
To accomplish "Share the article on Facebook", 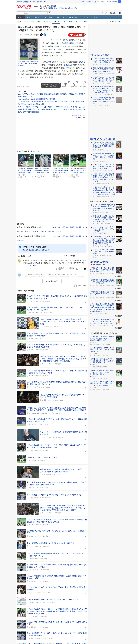I will pyautogui.click(x=45, y=35).
